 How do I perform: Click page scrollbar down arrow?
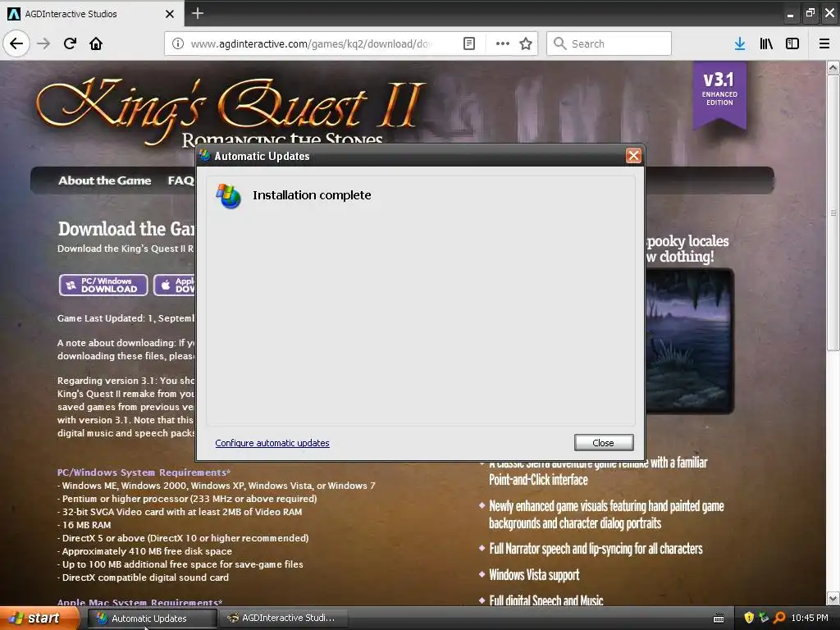coord(833,598)
